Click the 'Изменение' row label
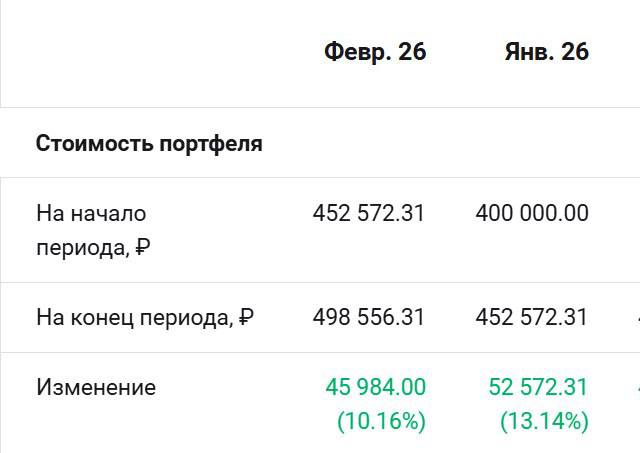The height and width of the screenshot is (453, 640). pyautogui.click(x=96, y=387)
